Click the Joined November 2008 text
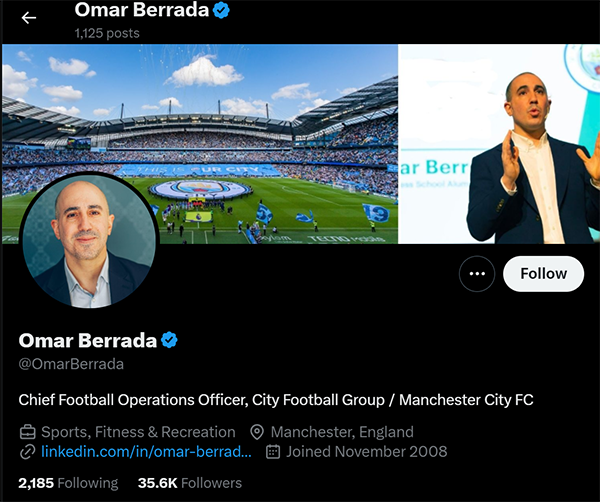The width and height of the screenshot is (600, 502). point(348,452)
